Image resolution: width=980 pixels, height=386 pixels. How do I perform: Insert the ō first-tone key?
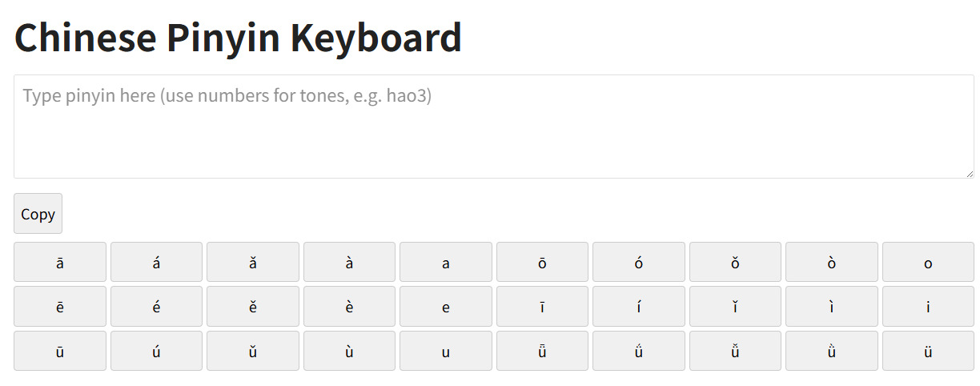pos(542,262)
